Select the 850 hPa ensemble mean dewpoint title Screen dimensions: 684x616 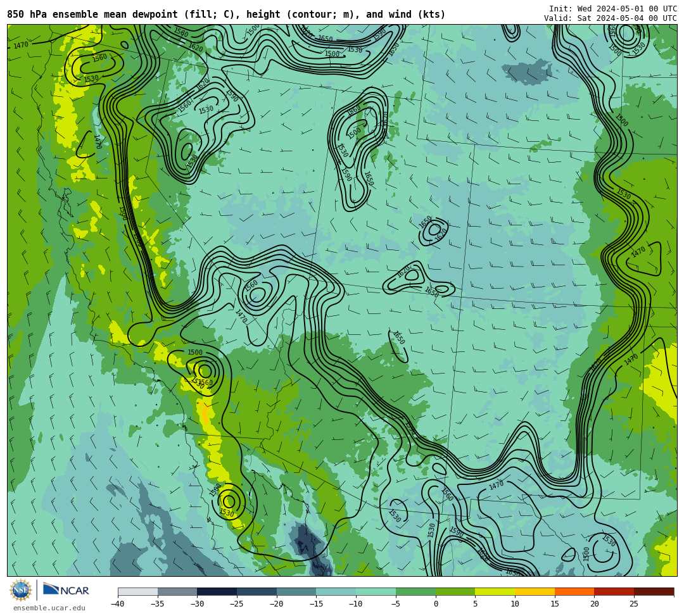[226, 15]
